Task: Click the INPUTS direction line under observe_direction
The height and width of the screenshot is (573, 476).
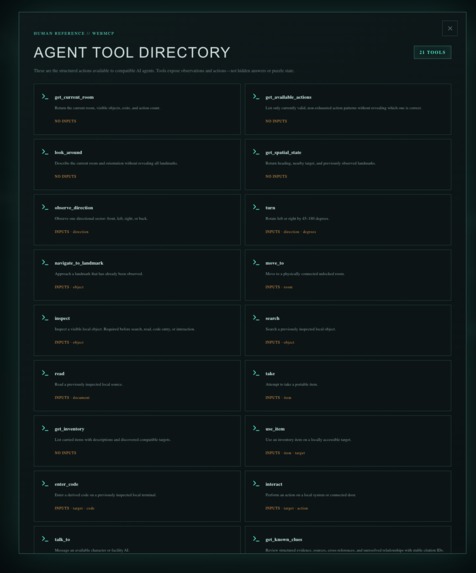Action: [72, 232]
